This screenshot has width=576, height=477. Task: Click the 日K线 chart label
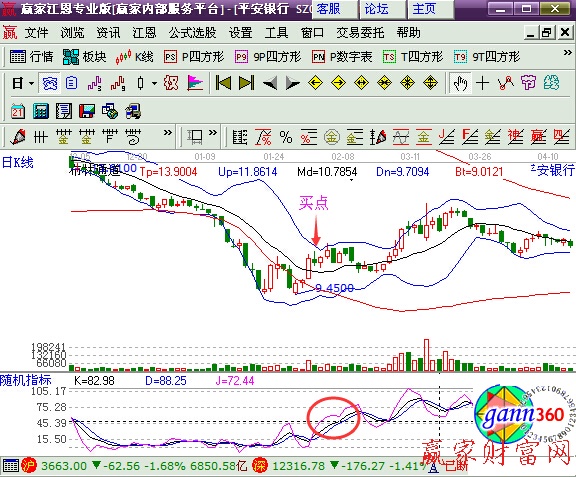[18, 163]
